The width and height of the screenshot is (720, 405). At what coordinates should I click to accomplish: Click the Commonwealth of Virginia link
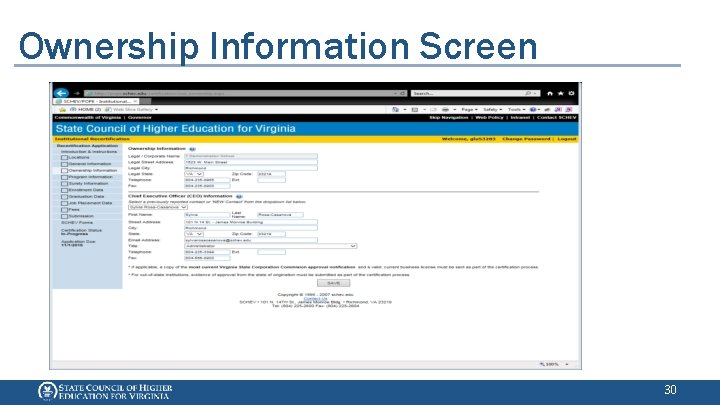(x=88, y=118)
